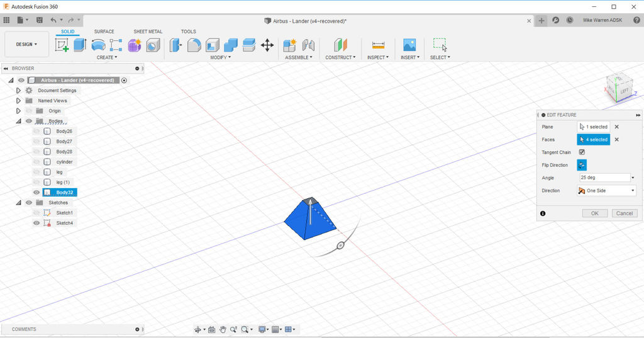Click the Extensions icon in title bar
The image size is (644, 338).
point(555,20)
